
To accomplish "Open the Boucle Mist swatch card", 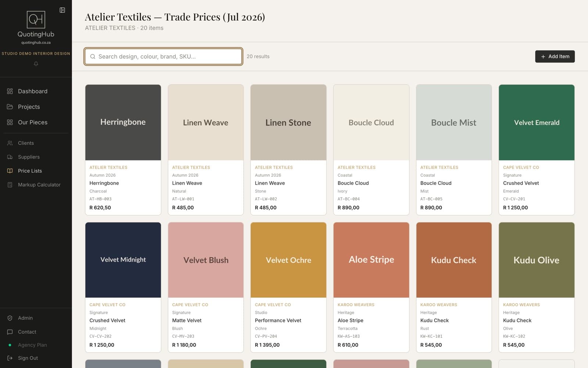I will [454, 150].
